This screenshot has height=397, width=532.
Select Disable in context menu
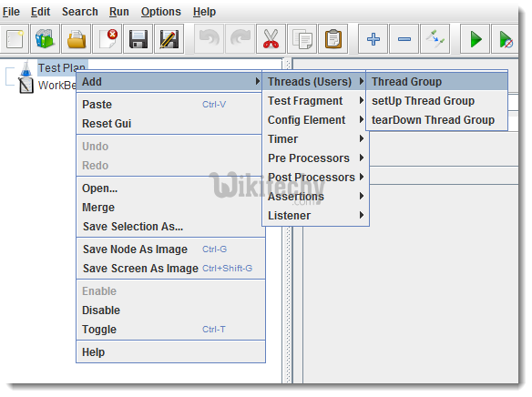[170, 310]
